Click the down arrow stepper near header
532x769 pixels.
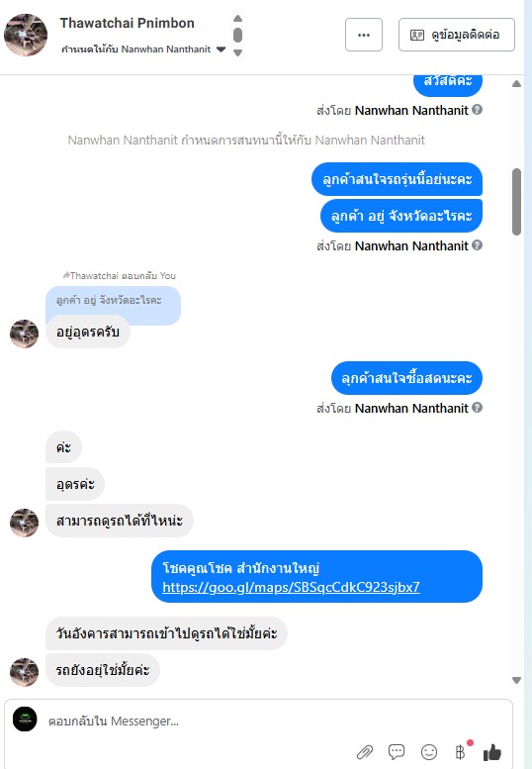pyautogui.click(x=237, y=53)
